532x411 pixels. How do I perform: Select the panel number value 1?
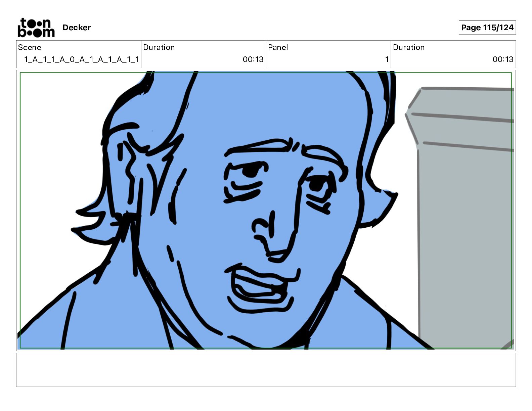point(387,59)
